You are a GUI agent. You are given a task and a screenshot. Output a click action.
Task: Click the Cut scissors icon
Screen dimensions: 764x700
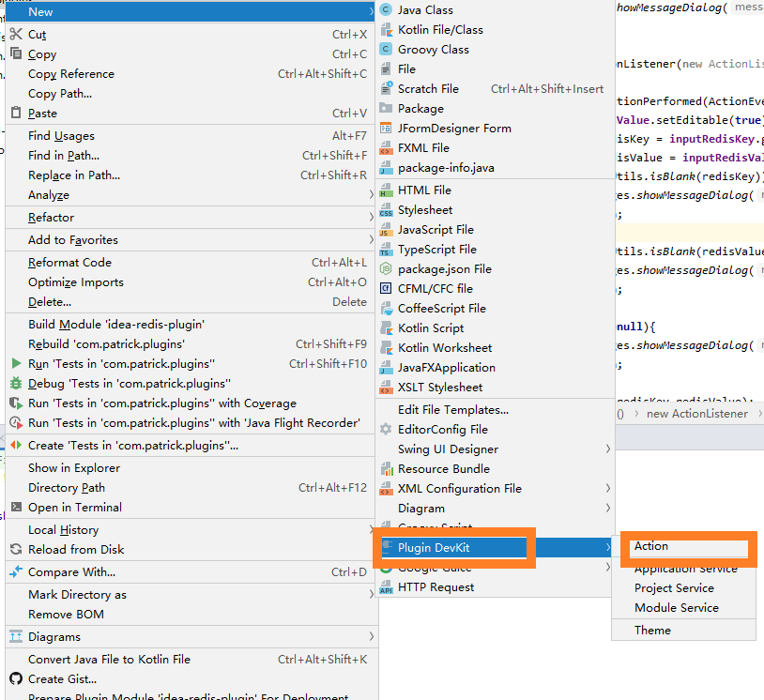tap(16, 34)
